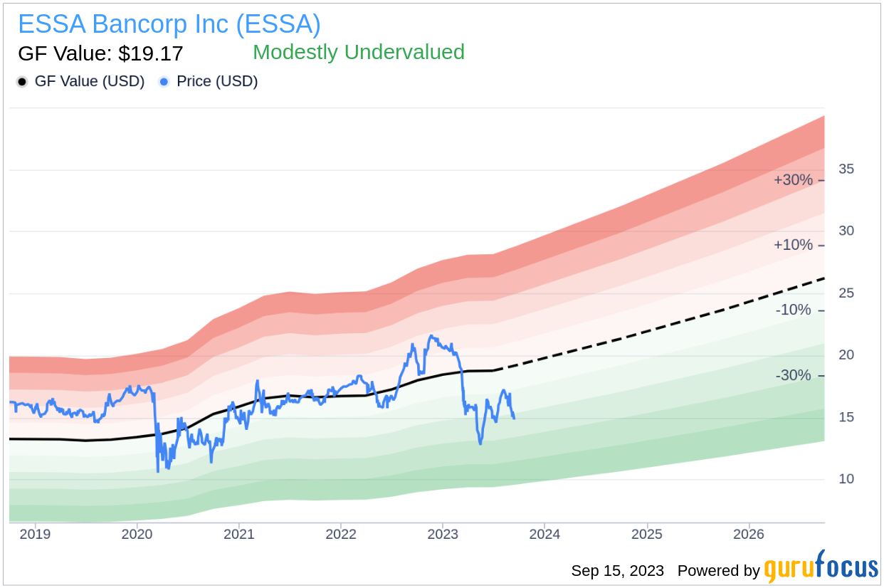Click the -10% band marker
Image resolution: width=884 pixels, height=588 pixels.
pos(794,310)
